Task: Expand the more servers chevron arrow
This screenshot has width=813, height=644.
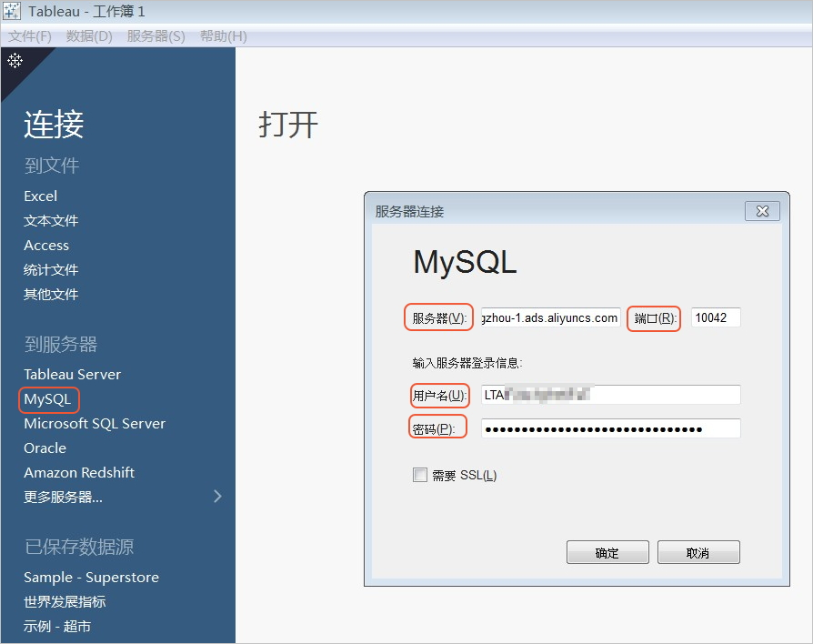Action: click(217, 497)
